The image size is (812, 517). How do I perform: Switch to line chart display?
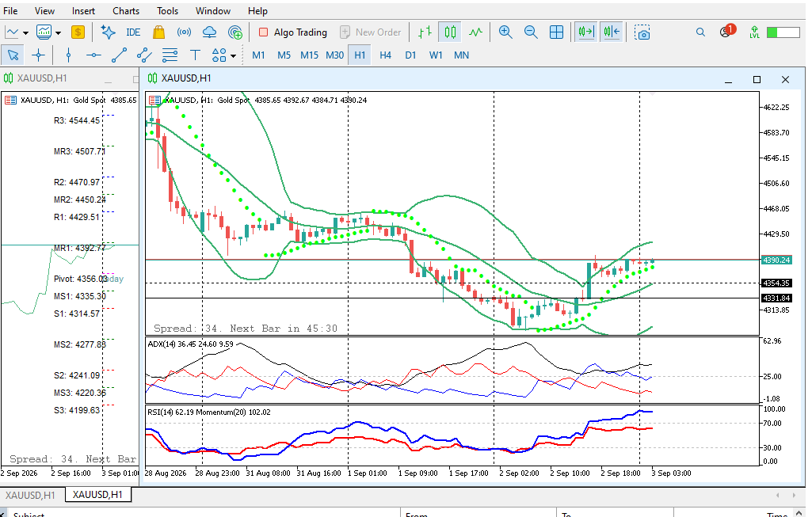[475, 32]
